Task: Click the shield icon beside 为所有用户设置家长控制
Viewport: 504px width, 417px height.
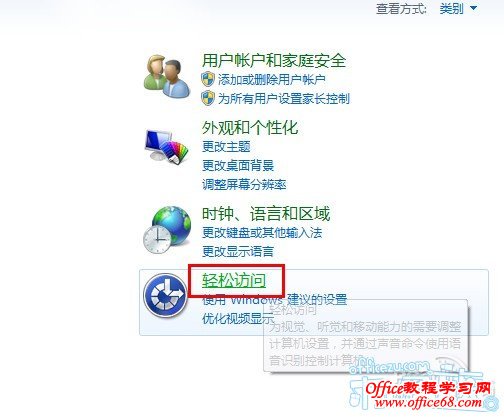Action: pos(208,98)
